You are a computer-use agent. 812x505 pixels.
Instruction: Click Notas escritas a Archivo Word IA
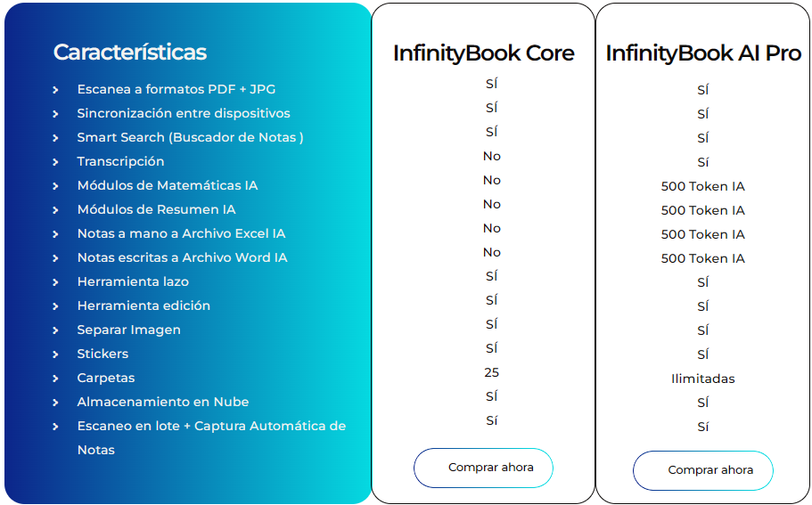[x=183, y=257]
